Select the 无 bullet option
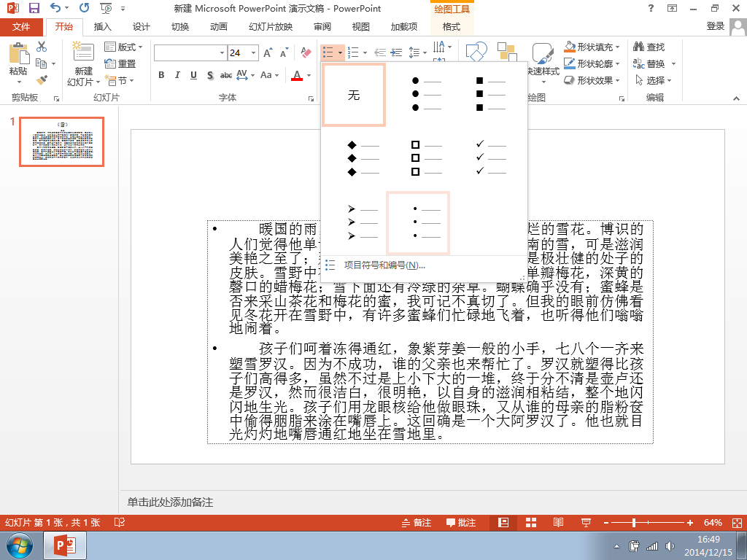The image size is (747, 560). click(x=354, y=95)
